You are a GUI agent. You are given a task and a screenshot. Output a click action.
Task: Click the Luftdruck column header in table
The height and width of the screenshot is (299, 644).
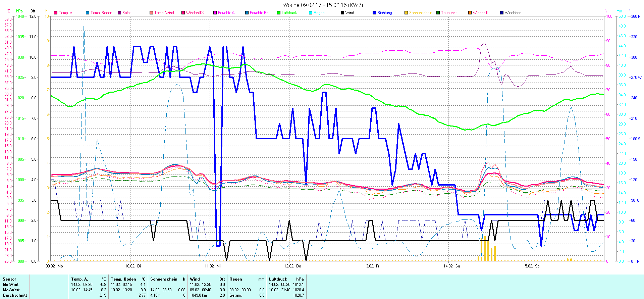click(x=278, y=279)
